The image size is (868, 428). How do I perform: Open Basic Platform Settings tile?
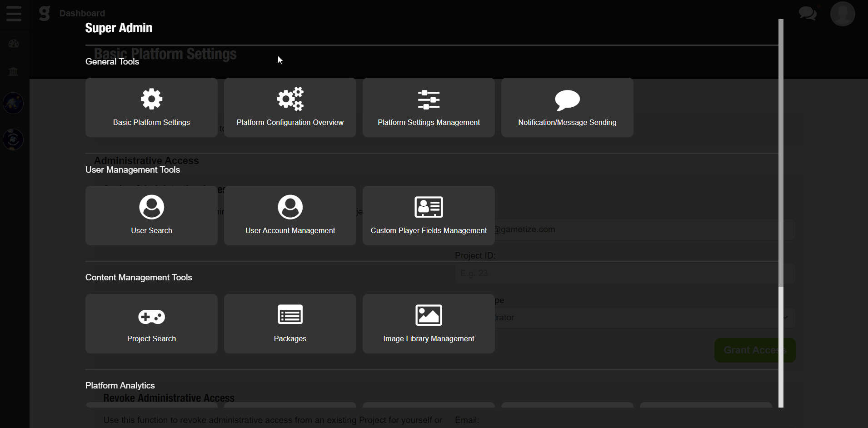pos(151,107)
